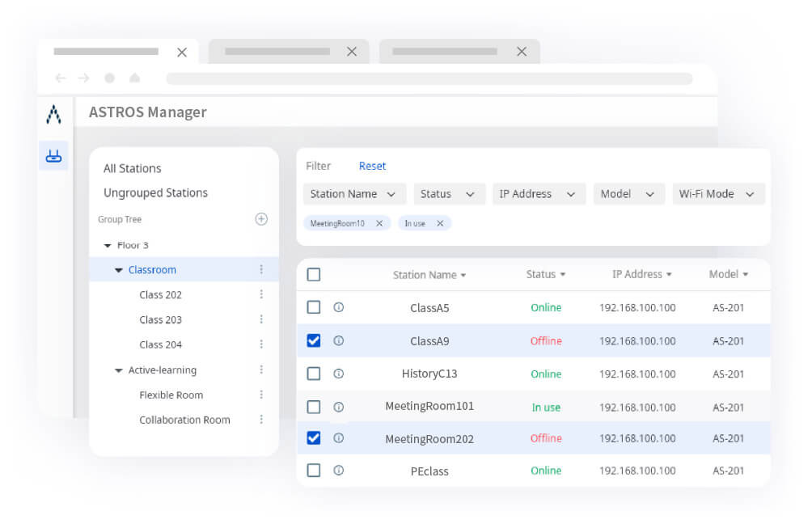Open Flexible Room more options menu
Viewport: 812px width, 528px height.
[261, 395]
